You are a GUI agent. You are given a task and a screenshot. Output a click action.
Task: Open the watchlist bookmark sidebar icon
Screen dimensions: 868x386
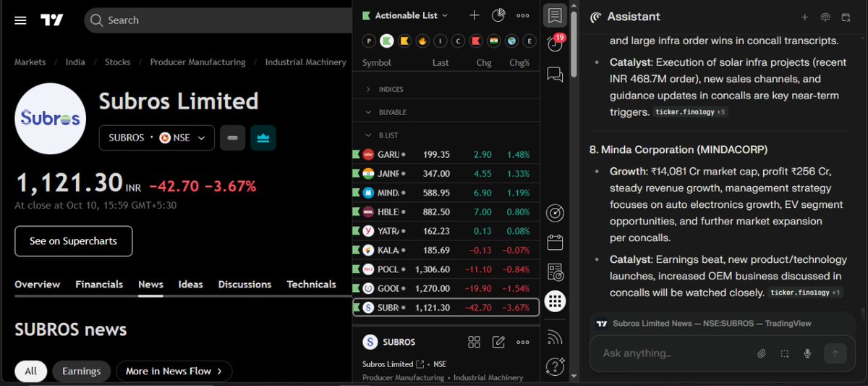tap(555, 15)
